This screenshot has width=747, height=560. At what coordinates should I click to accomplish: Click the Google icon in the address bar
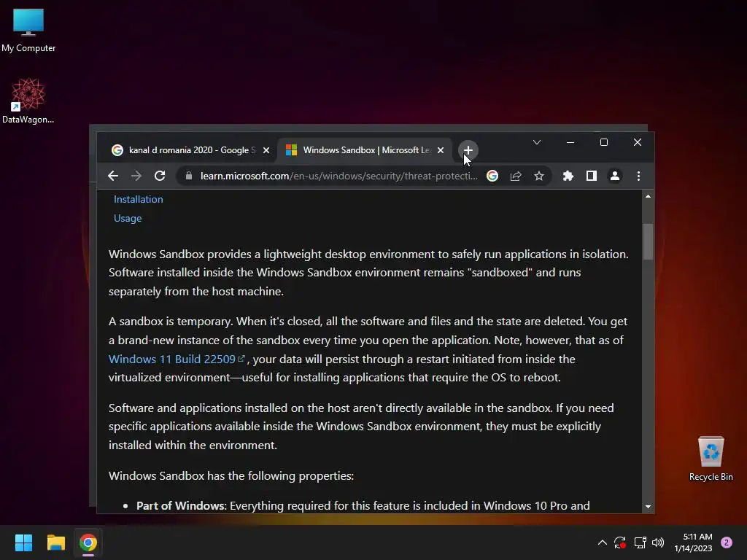coord(492,176)
